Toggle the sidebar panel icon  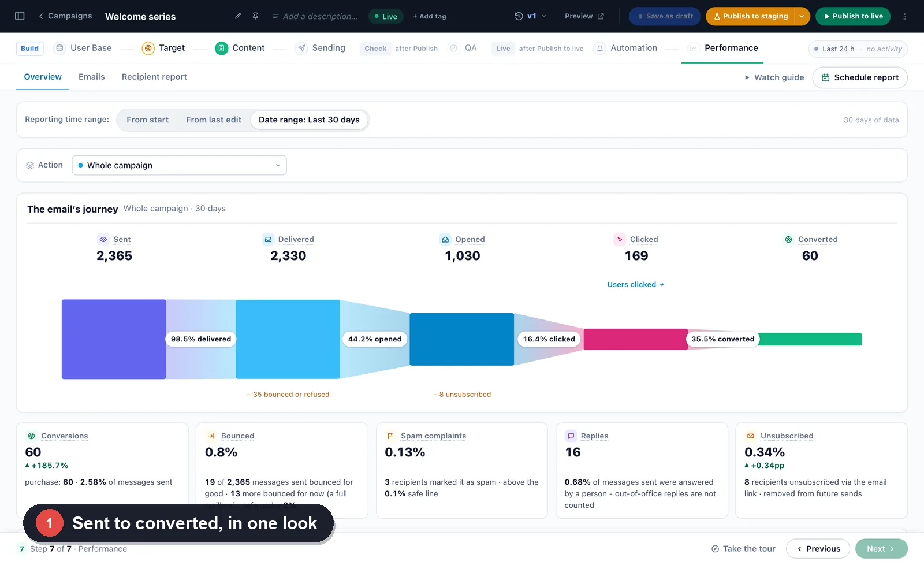coord(20,16)
